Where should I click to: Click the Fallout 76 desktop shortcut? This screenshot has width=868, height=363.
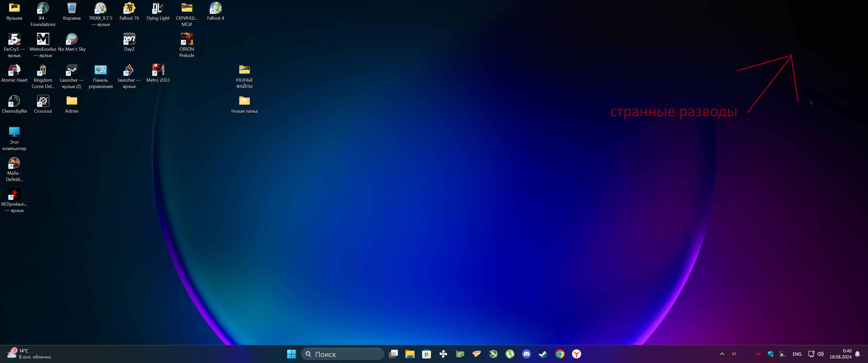129,8
